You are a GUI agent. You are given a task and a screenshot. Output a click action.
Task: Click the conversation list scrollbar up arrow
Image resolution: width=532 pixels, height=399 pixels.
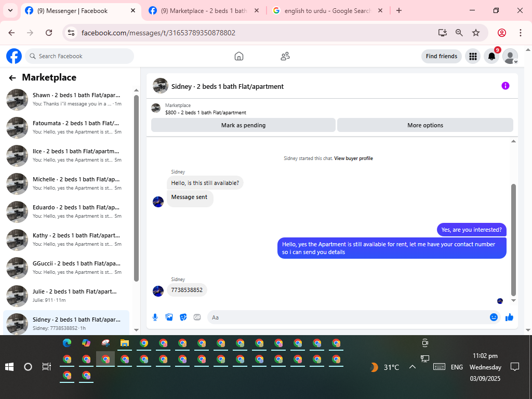point(137,90)
